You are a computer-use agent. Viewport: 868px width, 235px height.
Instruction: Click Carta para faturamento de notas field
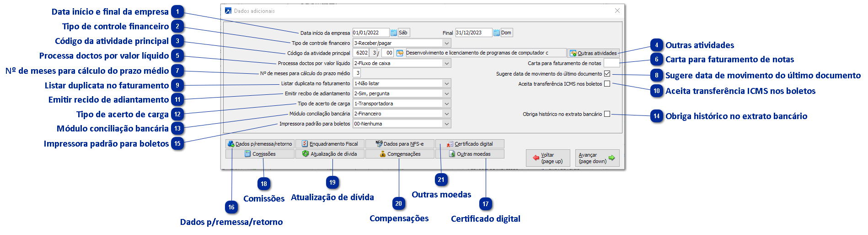click(x=611, y=63)
